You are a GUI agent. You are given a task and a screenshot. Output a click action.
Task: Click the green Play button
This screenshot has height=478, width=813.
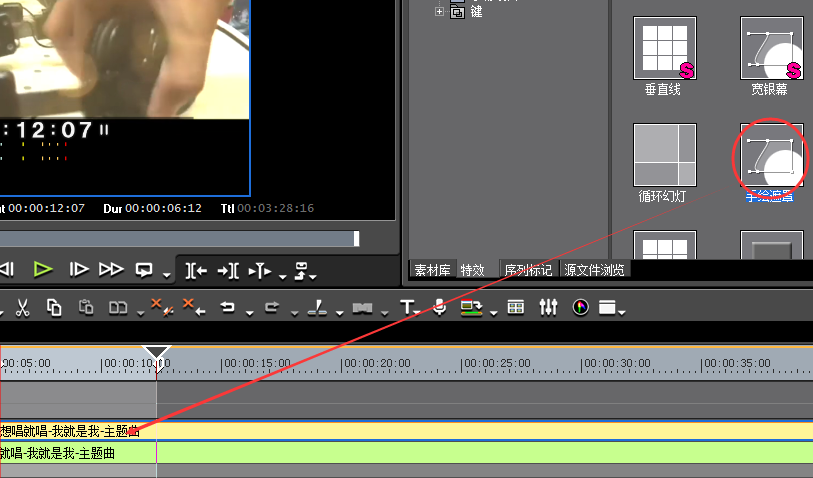pos(43,270)
